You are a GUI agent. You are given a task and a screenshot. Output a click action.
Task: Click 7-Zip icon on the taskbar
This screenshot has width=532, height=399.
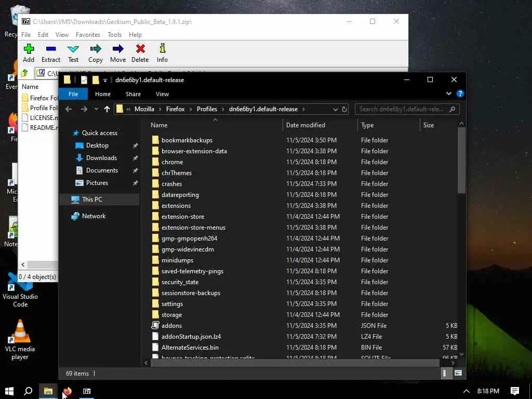(x=87, y=391)
